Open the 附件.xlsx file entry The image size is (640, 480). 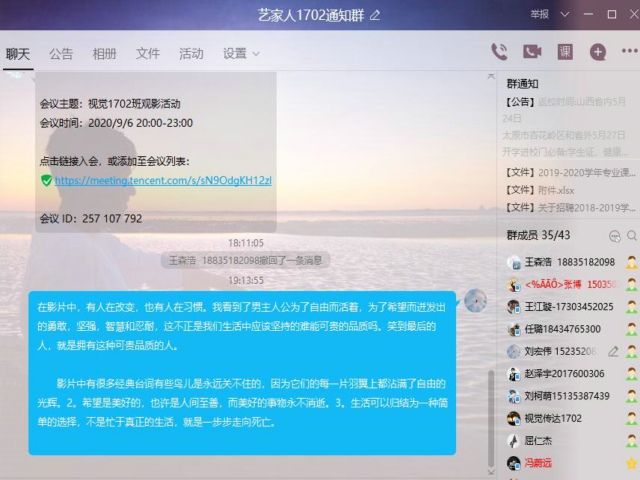tap(540, 190)
